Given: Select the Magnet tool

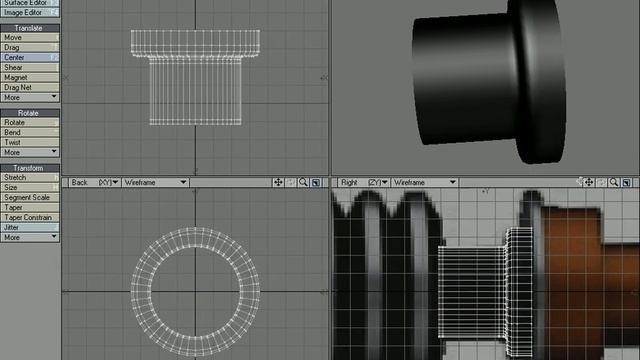Looking at the screenshot, I should (30, 78).
